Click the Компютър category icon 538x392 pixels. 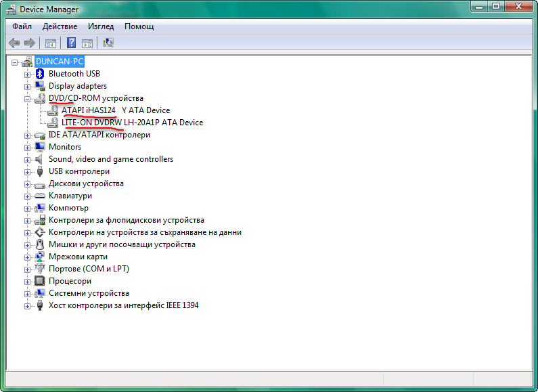[40, 208]
